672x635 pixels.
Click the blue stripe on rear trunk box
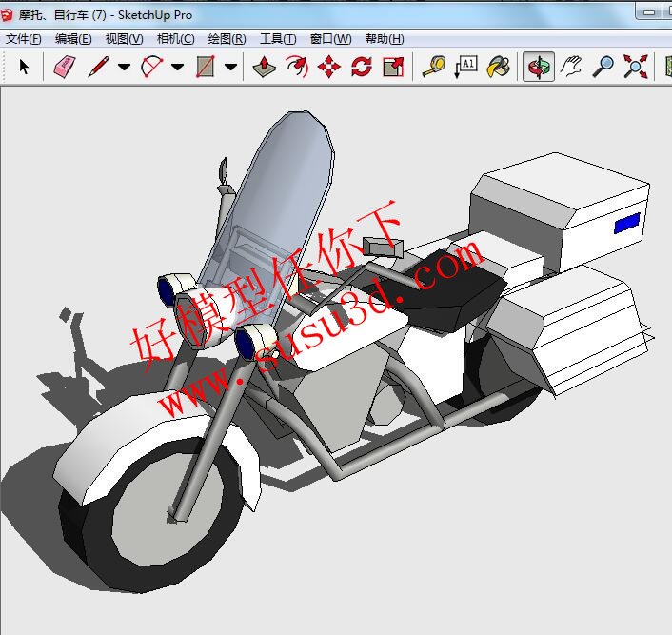tap(626, 224)
